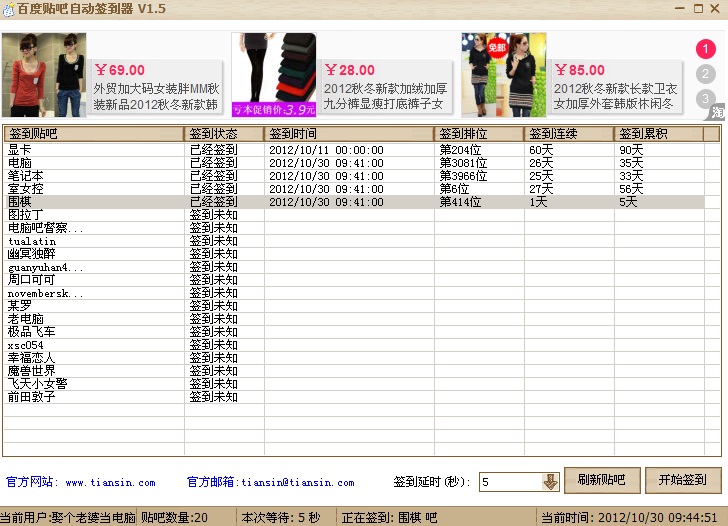Click the 淘 corner badge icon
Screen dimensions: 728x526
click(x=717, y=112)
